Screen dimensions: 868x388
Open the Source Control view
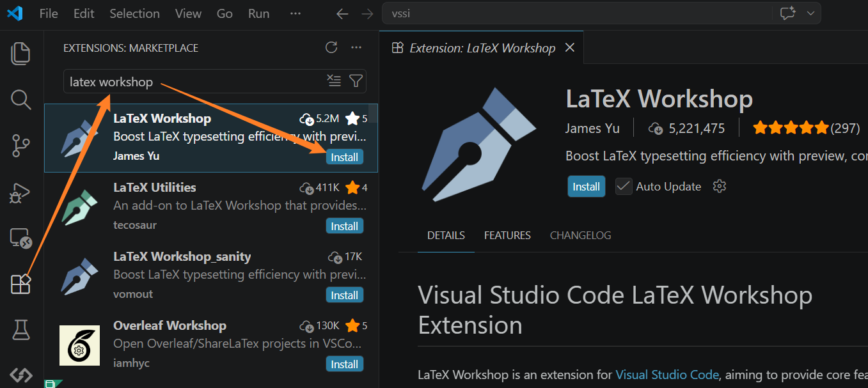21,146
